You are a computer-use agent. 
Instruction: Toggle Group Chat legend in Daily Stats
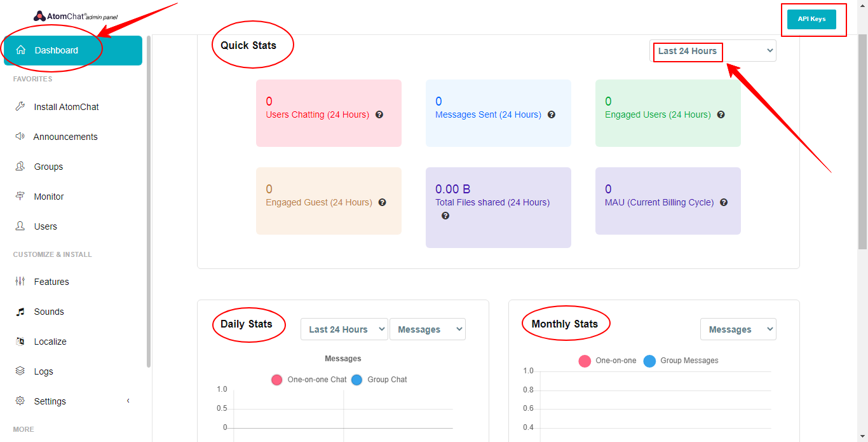coord(379,380)
